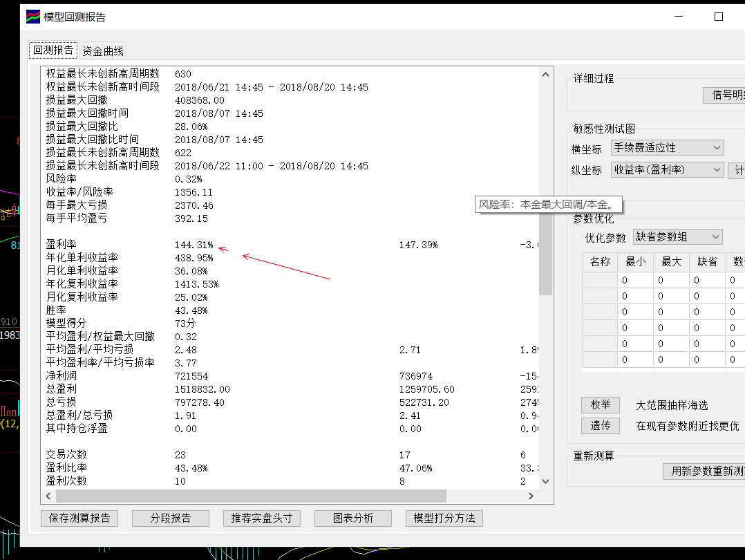
Task: Click first row cell under 最小 column
Action: 635,280
